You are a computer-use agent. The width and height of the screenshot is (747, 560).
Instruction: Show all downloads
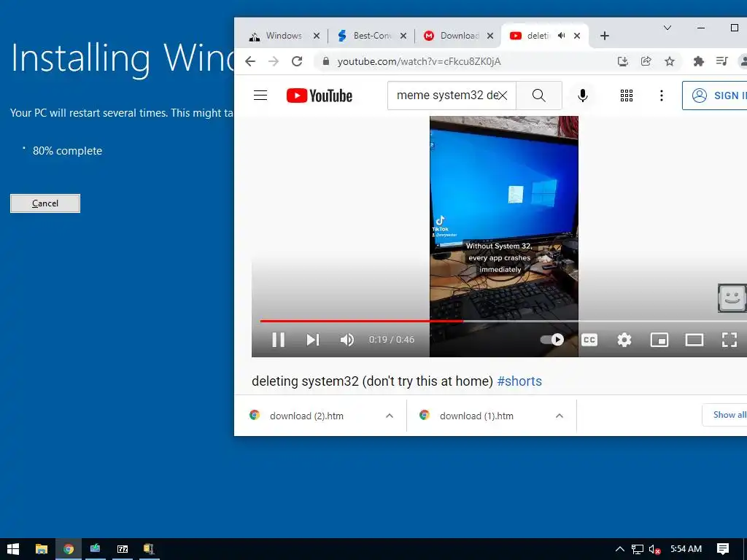point(725,415)
